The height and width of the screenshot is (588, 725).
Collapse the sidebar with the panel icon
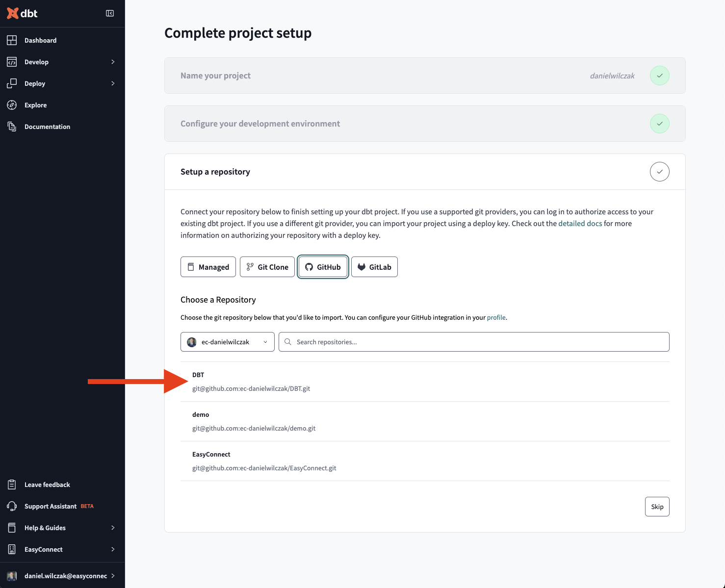tap(110, 13)
